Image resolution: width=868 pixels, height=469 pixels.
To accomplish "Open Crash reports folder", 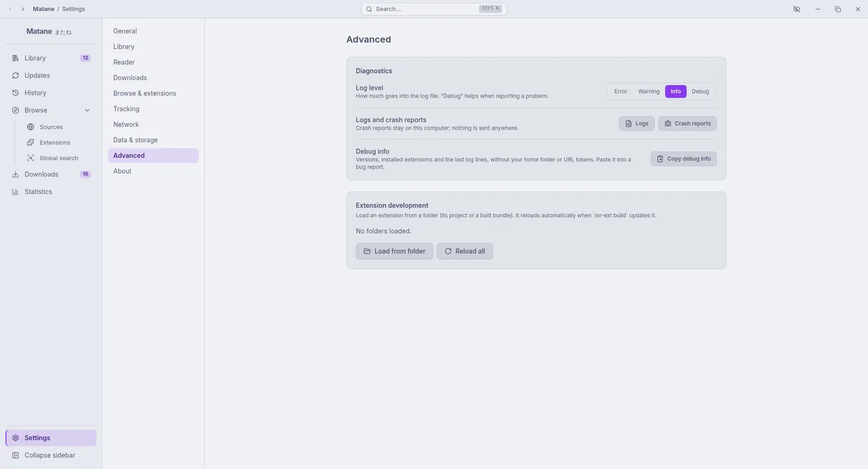I will tap(688, 124).
